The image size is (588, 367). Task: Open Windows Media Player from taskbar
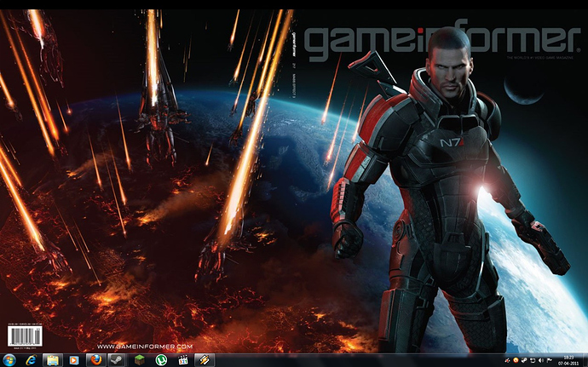[x=74, y=359]
